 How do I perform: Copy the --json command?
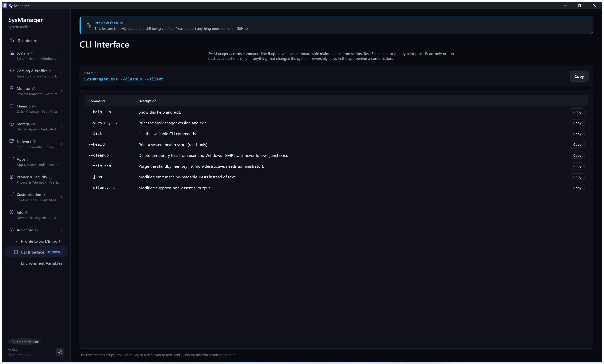(x=577, y=177)
